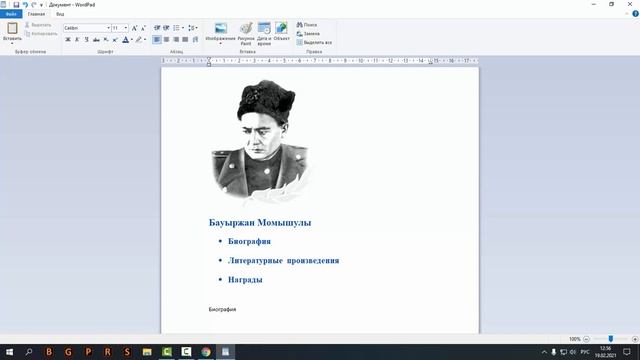The width and height of the screenshot is (640, 360).
Task: Open File Explorer from the taskbar
Action: [147, 352]
